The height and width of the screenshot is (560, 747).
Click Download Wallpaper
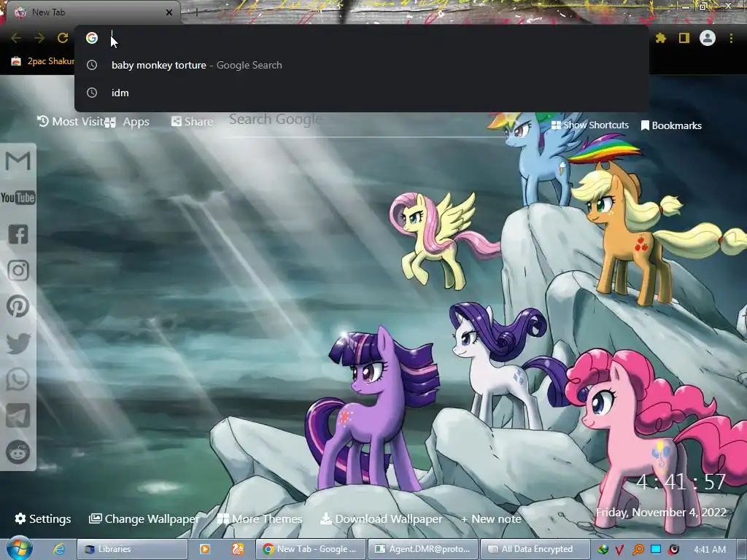point(381,518)
